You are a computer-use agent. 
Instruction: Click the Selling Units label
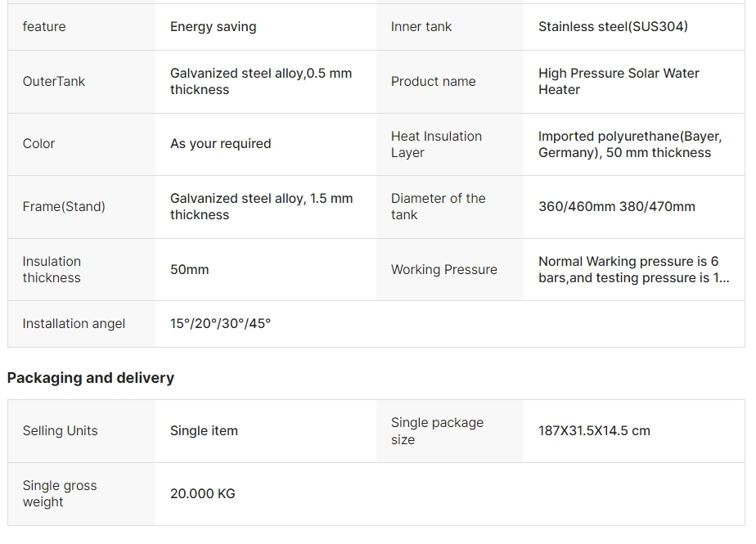click(60, 430)
